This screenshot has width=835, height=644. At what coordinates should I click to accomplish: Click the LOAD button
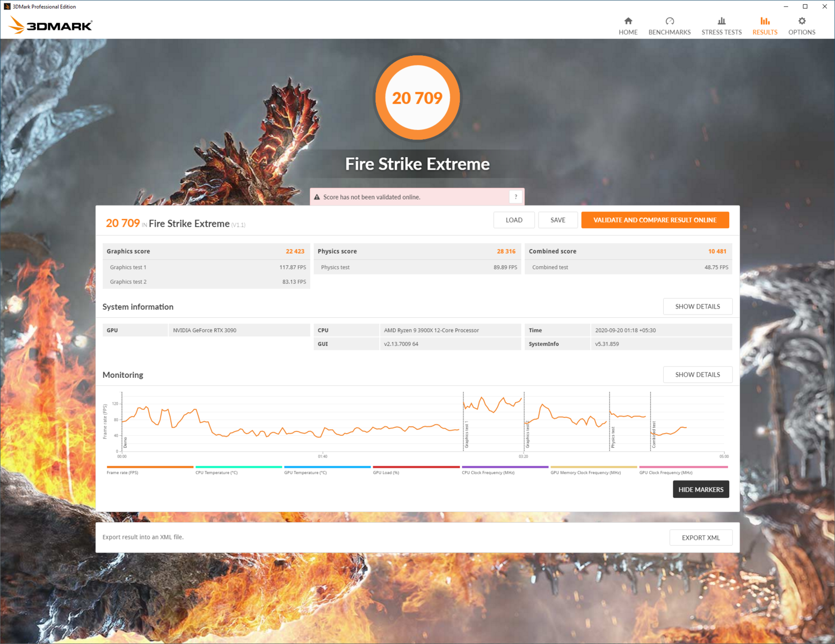point(514,220)
